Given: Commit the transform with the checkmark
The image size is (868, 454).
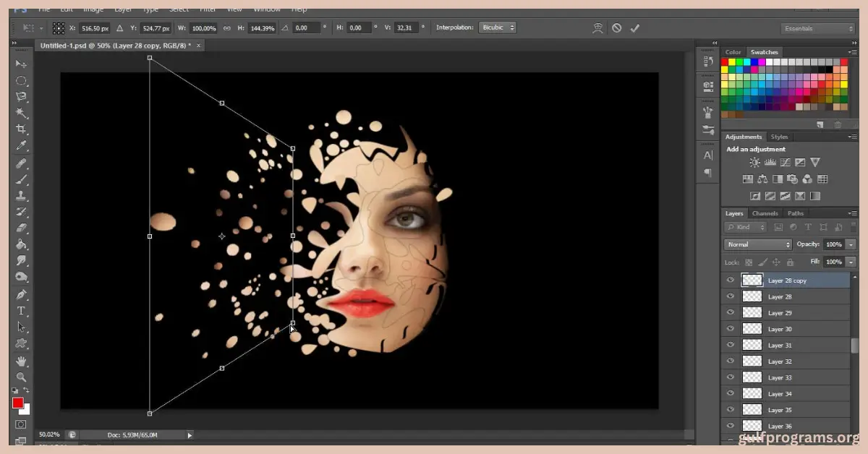Looking at the screenshot, I should (x=635, y=28).
